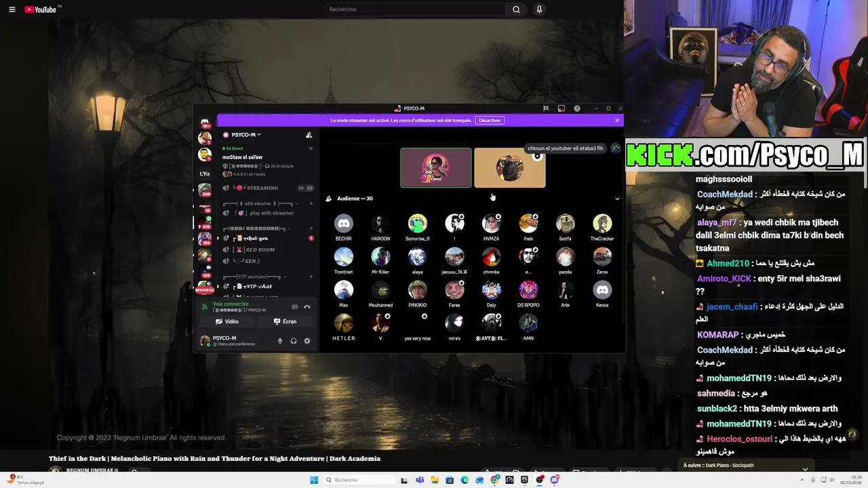Select the pink speaker stage tile
This screenshot has width=868, height=488.
click(x=436, y=167)
